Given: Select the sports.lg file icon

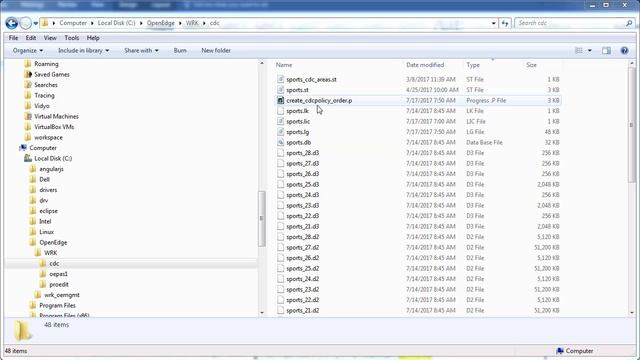Looking at the screenshot, I should [280, 132].
